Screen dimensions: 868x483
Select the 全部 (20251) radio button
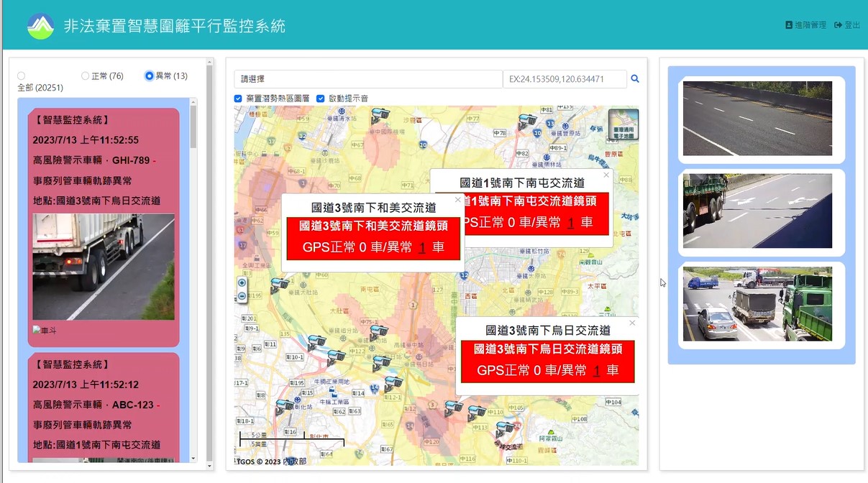(21, 75)
